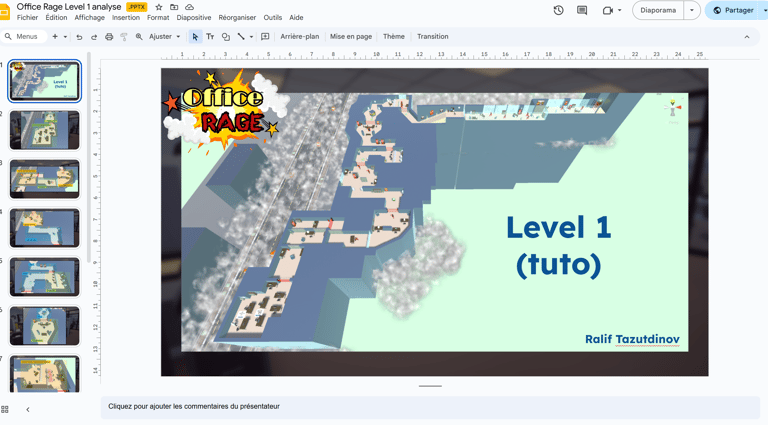Collapse the filmstrip panel arrow
768x425 pixels.
[28, 409]
